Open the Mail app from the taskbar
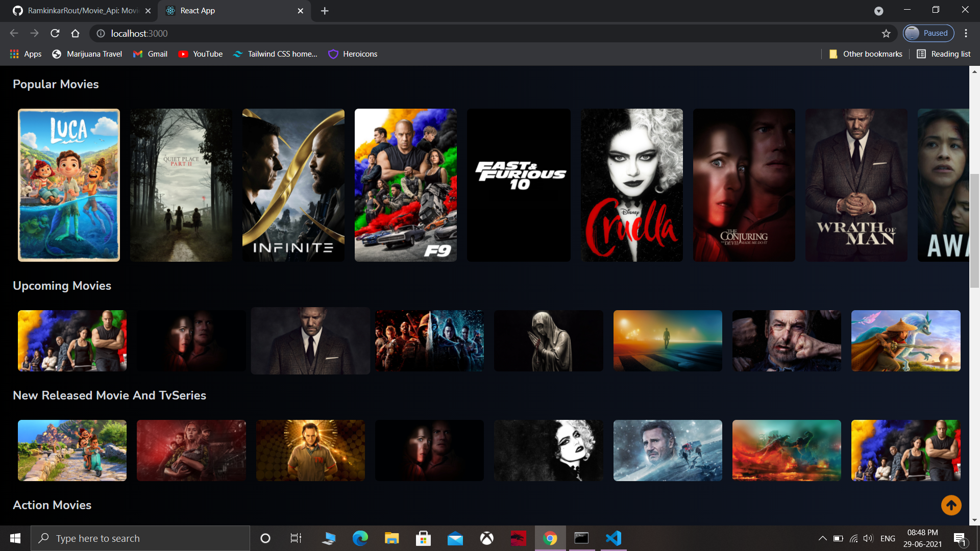 point(455,538)
